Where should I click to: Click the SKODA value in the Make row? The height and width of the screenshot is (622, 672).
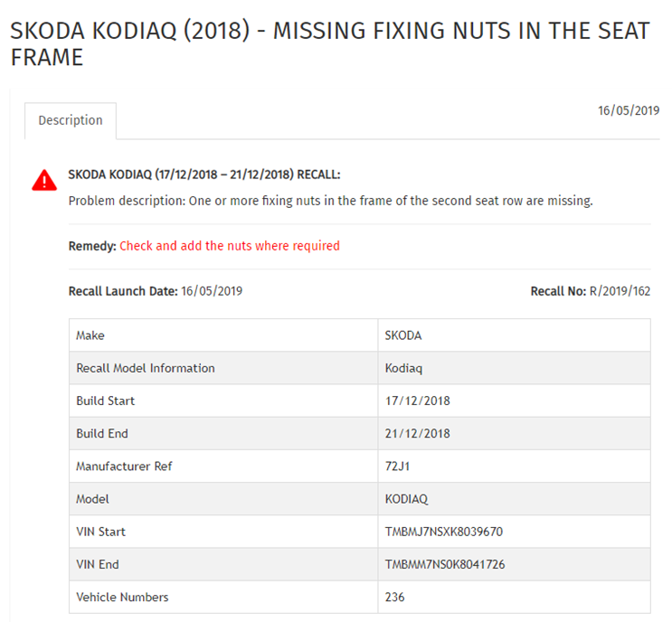click(x=403, y=335)
